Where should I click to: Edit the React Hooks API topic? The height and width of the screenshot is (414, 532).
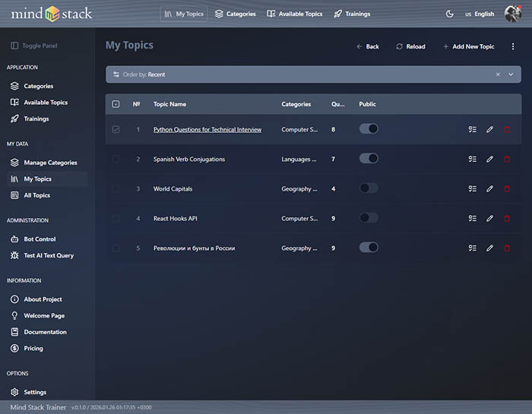[489, 218]
